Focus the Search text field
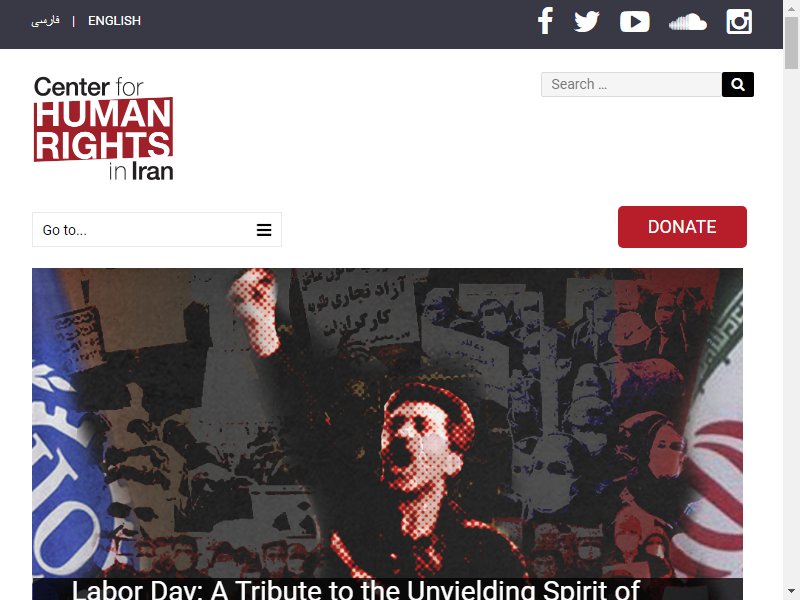Image resolution: width=800 pixels, height=600 pixels. 632,84
